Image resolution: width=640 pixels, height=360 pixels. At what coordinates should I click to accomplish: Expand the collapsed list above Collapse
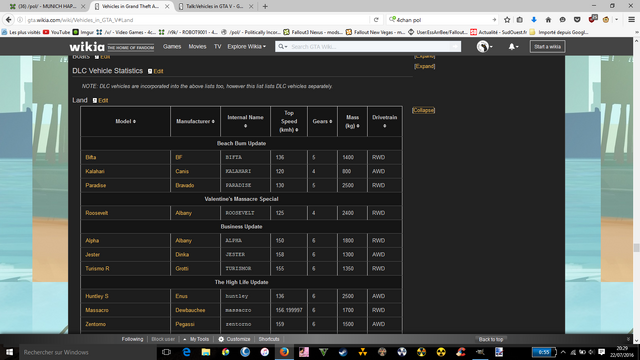pos(424,66)
